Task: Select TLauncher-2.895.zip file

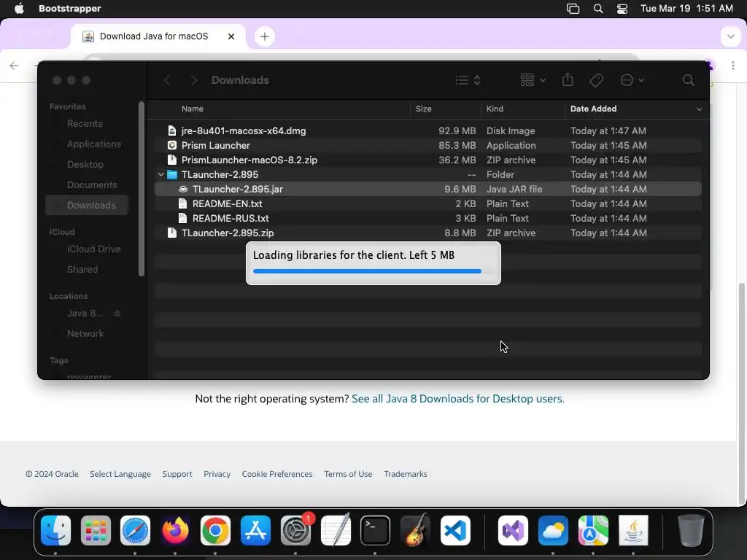Action: pos(427,233)
